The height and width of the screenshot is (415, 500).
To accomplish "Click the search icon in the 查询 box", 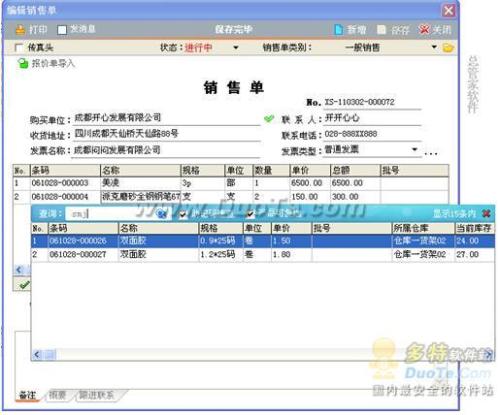I will 162,213.
